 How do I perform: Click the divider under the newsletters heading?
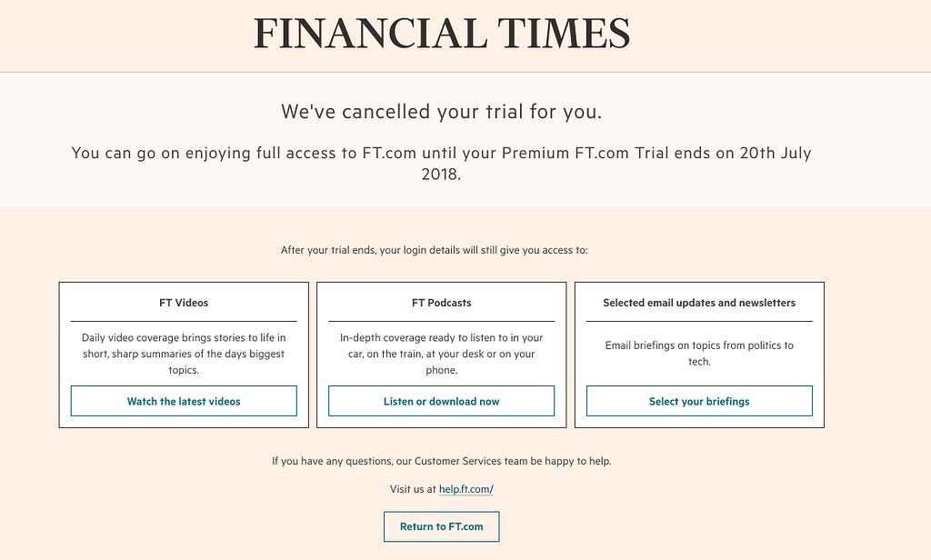pos(699,321)
